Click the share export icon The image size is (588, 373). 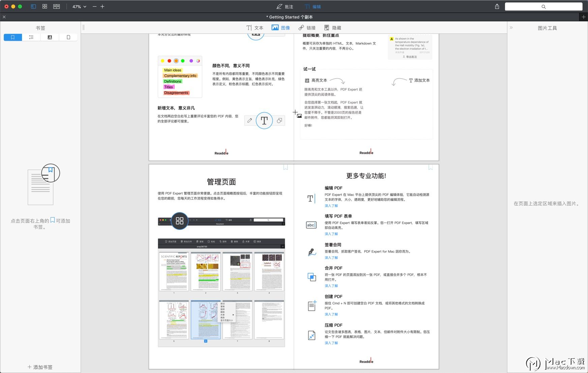coord(497,6)
